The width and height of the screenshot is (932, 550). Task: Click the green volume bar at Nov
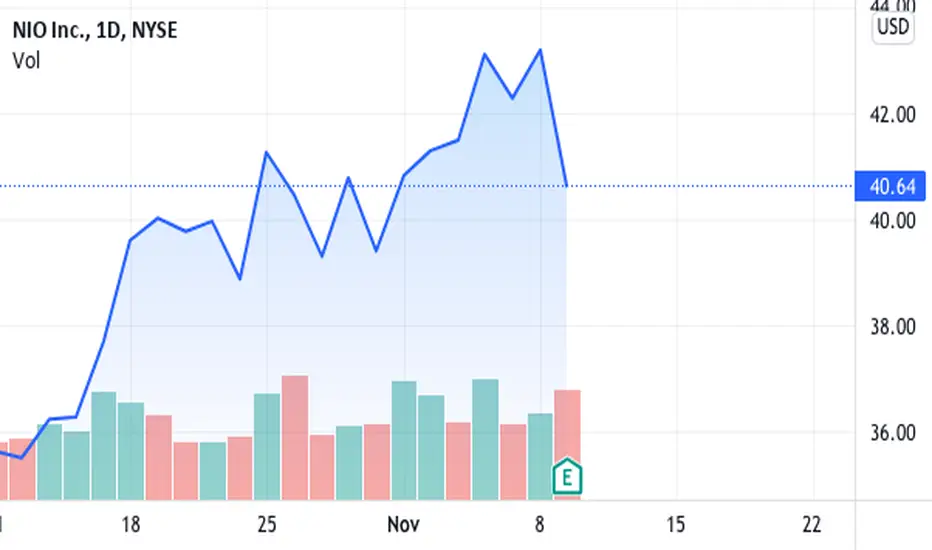[404, 441]
